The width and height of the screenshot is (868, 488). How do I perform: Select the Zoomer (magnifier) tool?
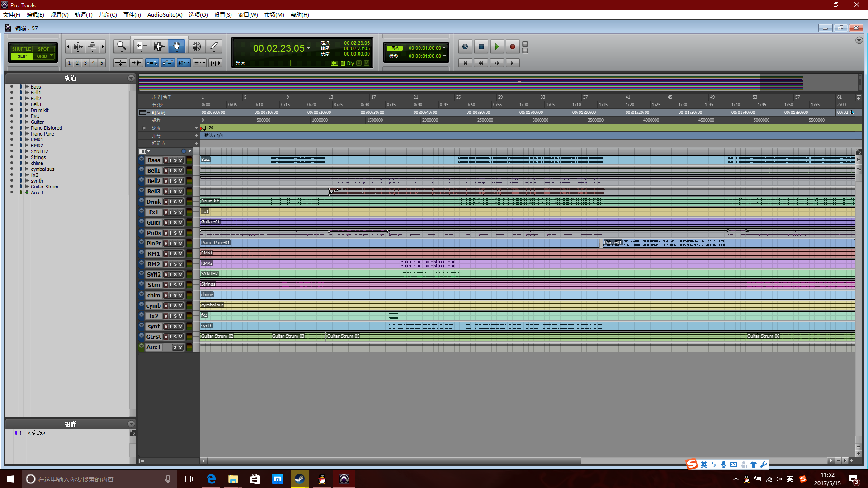point(122,46)
